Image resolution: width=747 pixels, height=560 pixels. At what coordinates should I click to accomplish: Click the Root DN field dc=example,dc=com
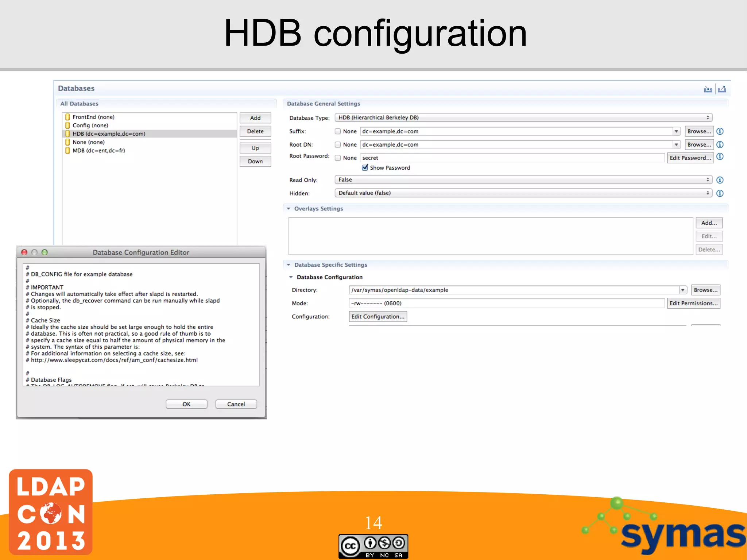tap(516, 144)
